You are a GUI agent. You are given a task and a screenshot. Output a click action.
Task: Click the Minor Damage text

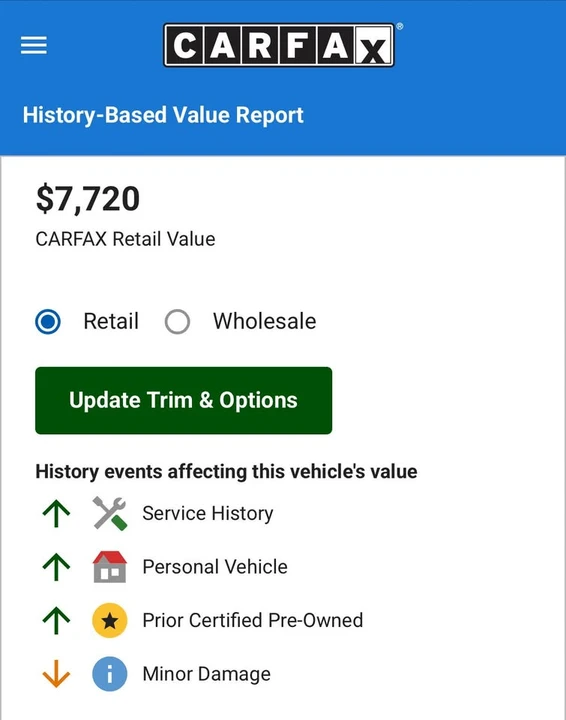point(207,674)
